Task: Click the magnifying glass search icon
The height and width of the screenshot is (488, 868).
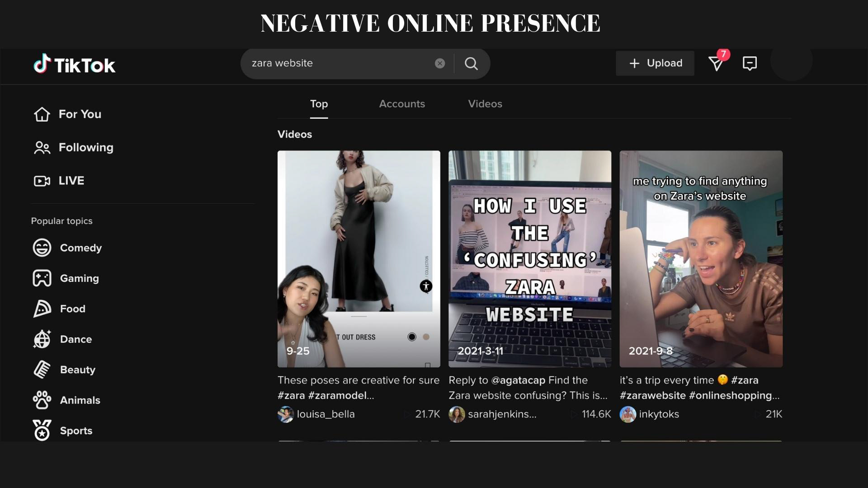Action: [x=471, y=64]
